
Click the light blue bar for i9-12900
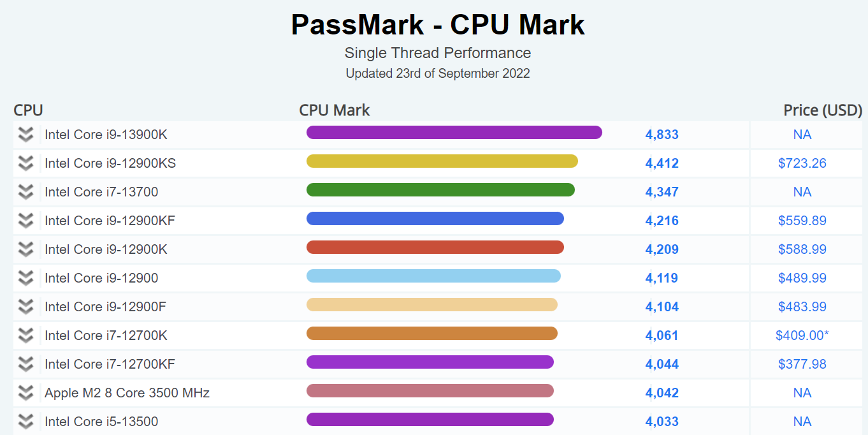(x=433, y=276)
